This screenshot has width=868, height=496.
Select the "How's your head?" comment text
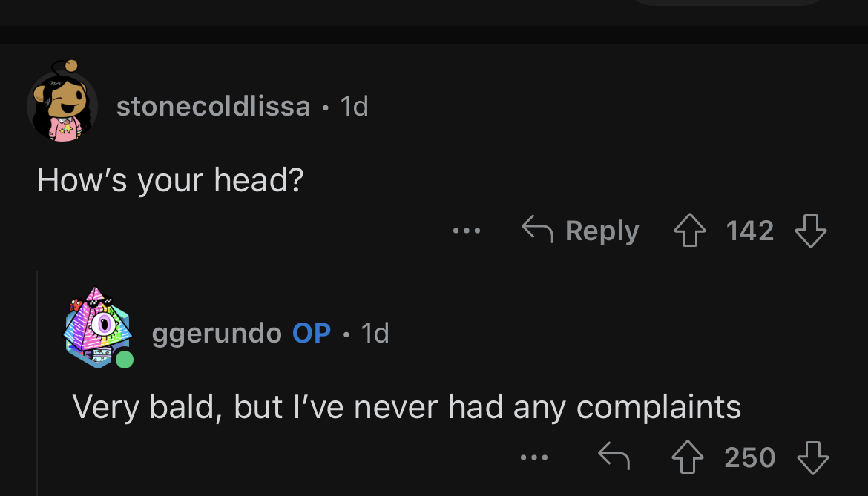click(x=170, y=180)
